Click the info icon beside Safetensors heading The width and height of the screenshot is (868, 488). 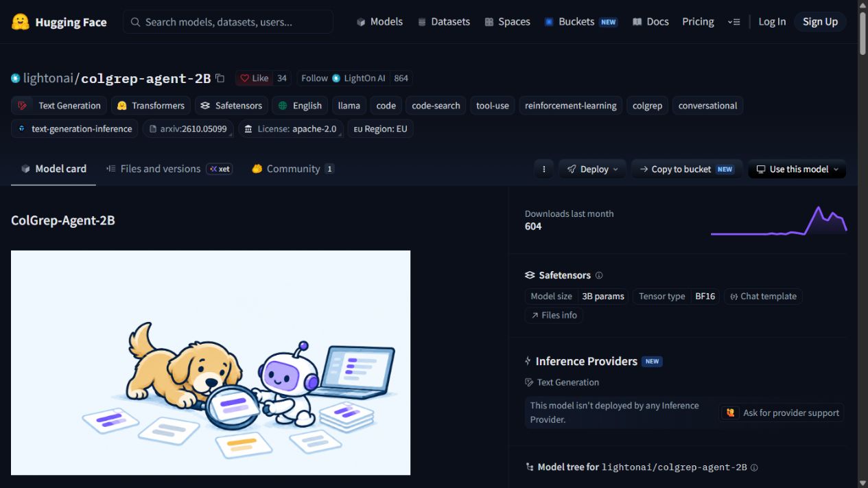[599, 275]
